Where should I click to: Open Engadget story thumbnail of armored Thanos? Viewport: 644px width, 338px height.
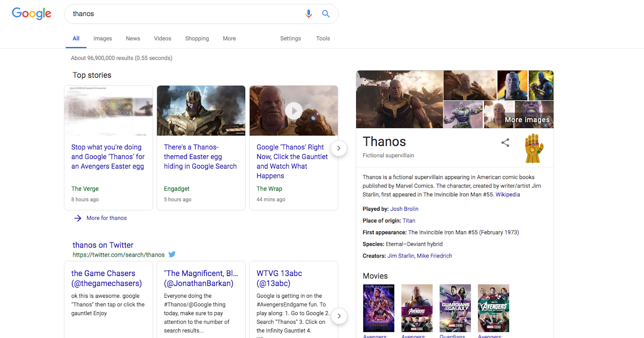[x=201, y=111]
